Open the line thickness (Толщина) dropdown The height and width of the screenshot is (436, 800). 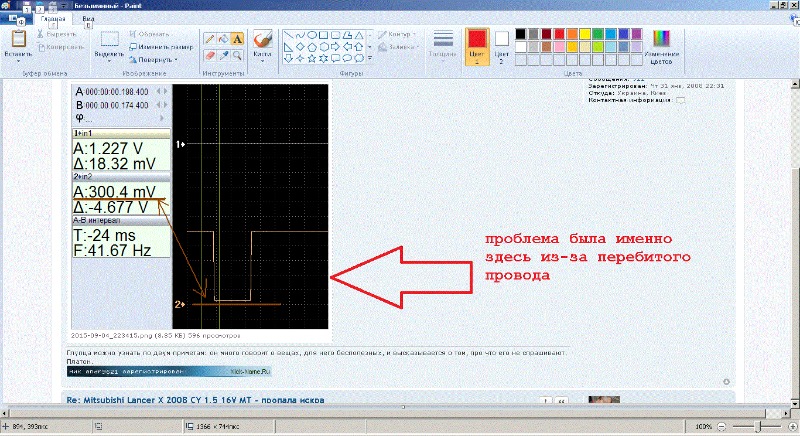tap(444, 45)
